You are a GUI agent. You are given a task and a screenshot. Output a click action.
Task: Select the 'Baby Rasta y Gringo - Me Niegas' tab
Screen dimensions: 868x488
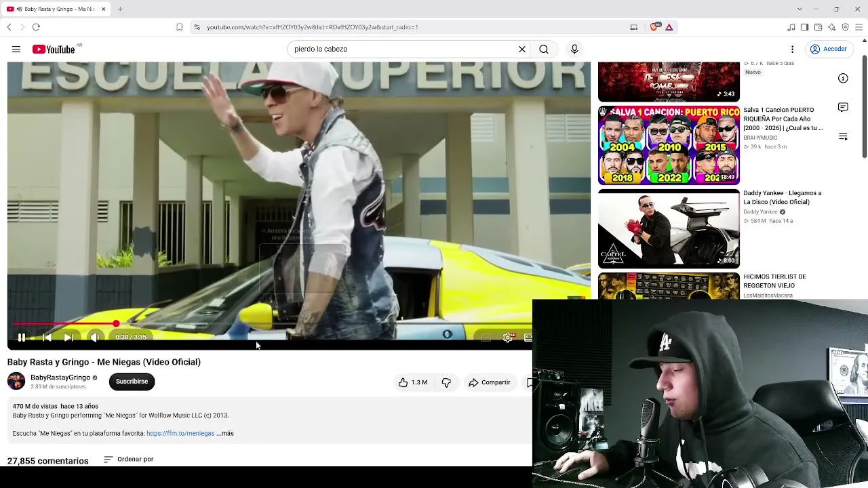tap(56, 9)
